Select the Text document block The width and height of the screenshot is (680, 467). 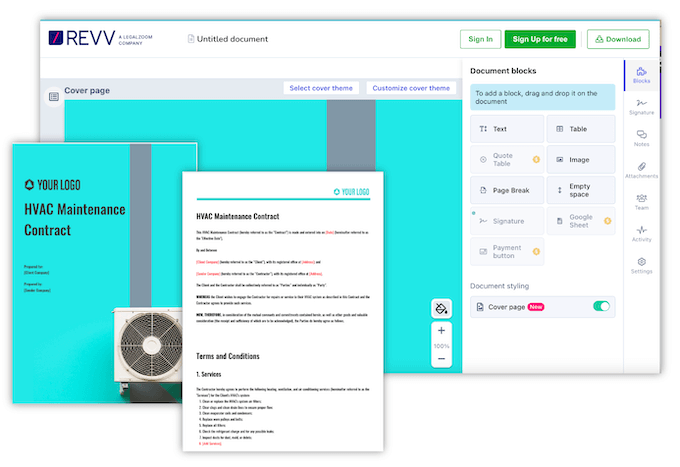tap(507, 129)
